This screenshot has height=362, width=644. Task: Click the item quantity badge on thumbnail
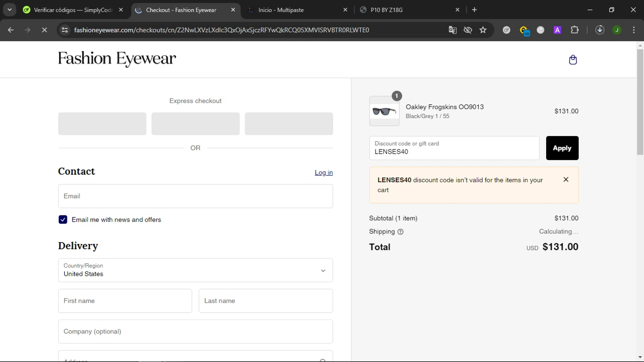tap(397, 96)
